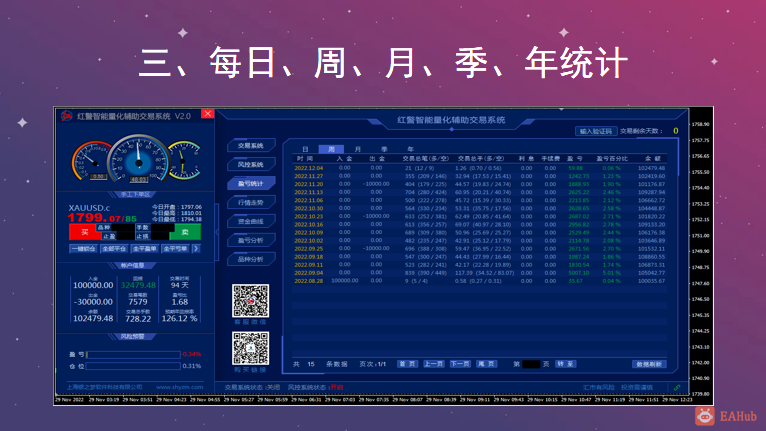This screenshot has height=431, width=766.
Task: Click the 止盈 take-profit input field
Action: [x=126, y=236]
